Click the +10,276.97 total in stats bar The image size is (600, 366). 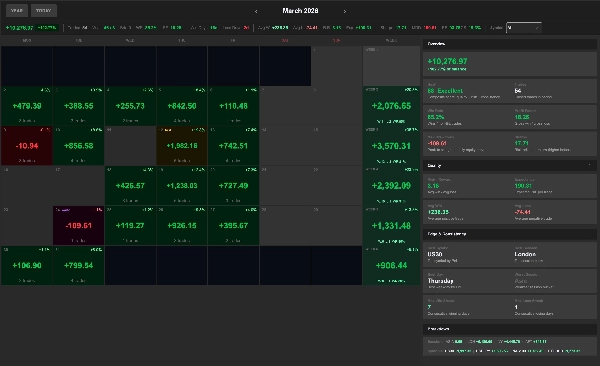coord(19,28)
